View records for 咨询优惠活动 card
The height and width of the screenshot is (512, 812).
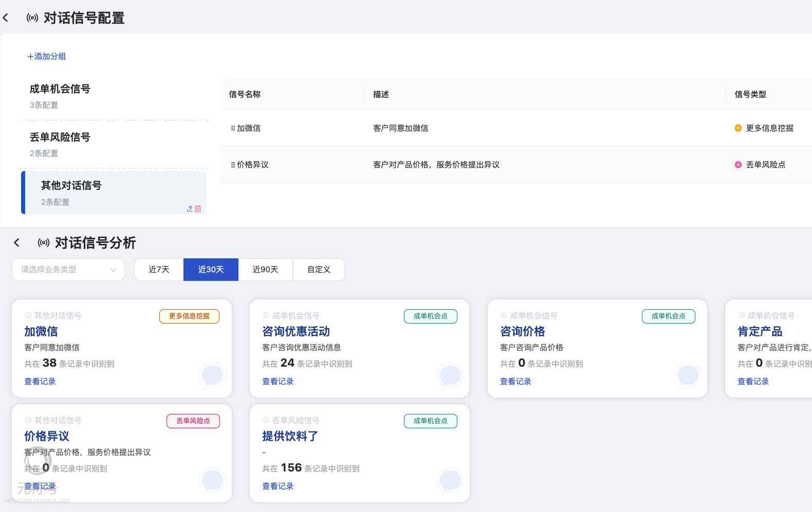tap(278, 382)
